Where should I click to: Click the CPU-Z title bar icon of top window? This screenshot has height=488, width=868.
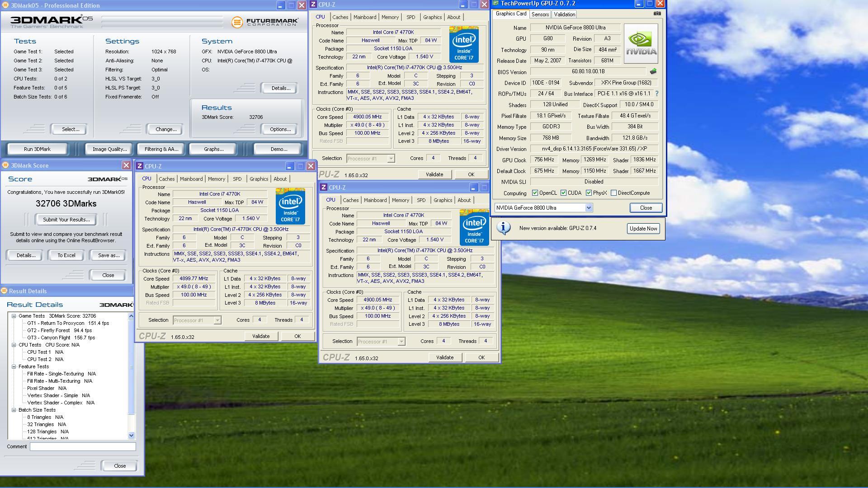tap(313, 5)
